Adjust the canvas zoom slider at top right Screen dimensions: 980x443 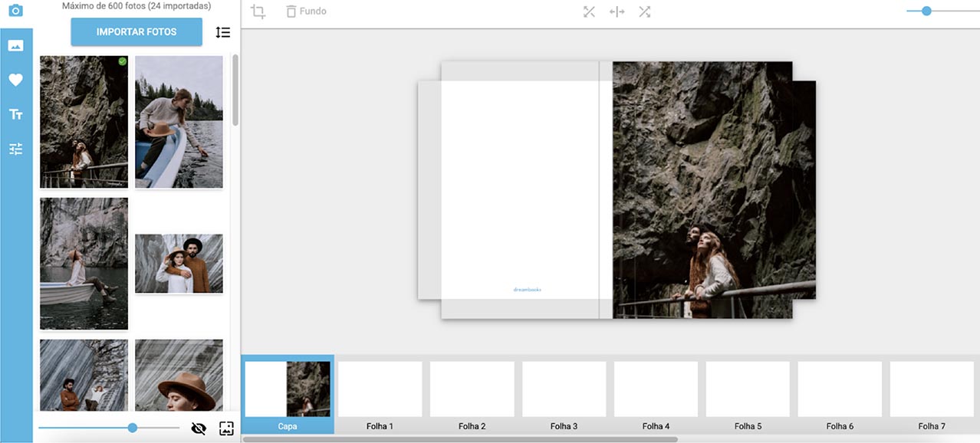pyautogui.click(x=926, y=11)
